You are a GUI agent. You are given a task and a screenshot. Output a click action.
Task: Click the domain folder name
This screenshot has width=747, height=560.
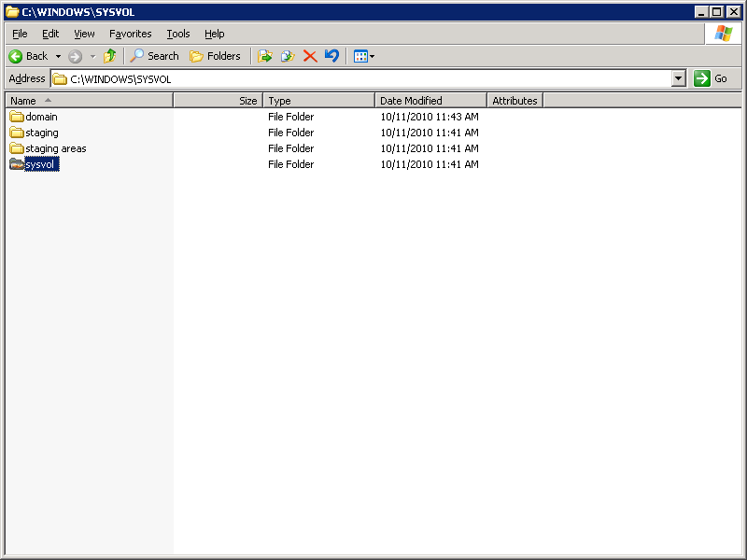pos(41,117)
